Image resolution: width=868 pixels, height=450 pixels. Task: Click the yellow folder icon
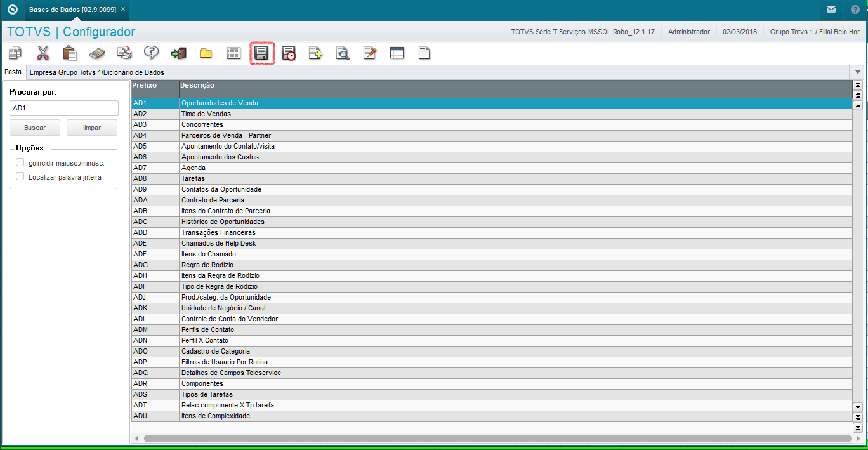pyautogui.click(x=206, y=53)
